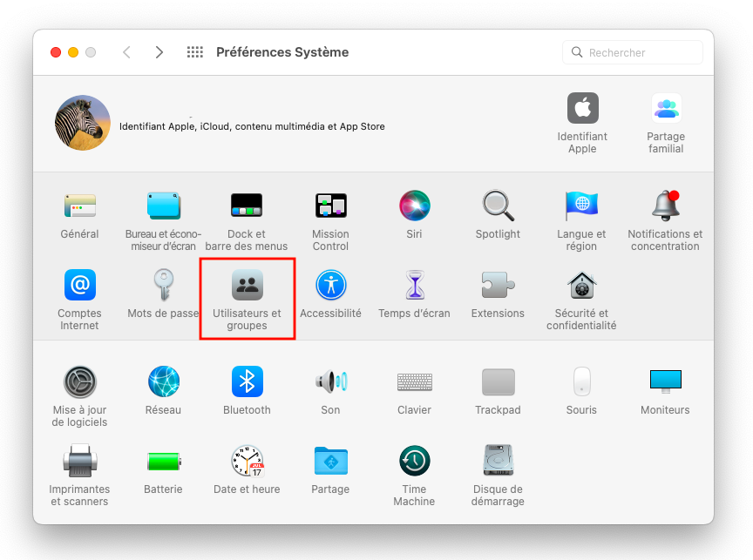The width and height of the screenshot is (753, 560).
Task: Open Mise à jour de logiciels
Action: (79, 382)
